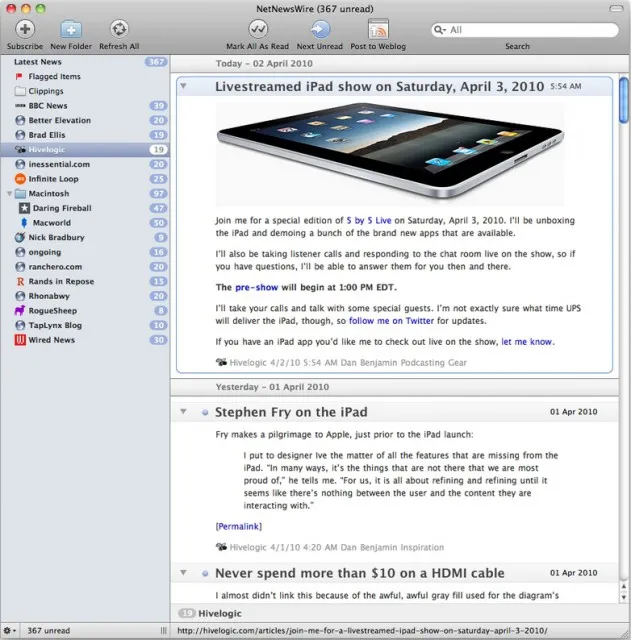Go to Next Unread article
The width and height of the screenshot is (631, 640).
(x=320, y=29)
